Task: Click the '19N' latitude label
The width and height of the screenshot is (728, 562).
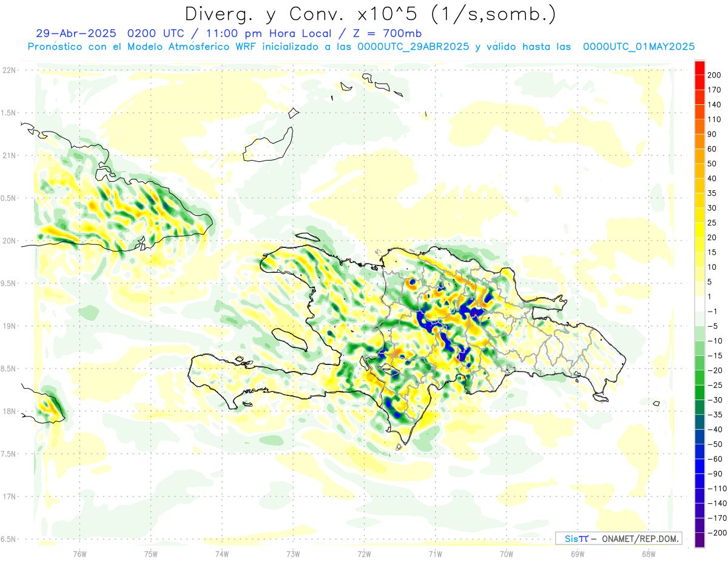Action: point(8,326)
